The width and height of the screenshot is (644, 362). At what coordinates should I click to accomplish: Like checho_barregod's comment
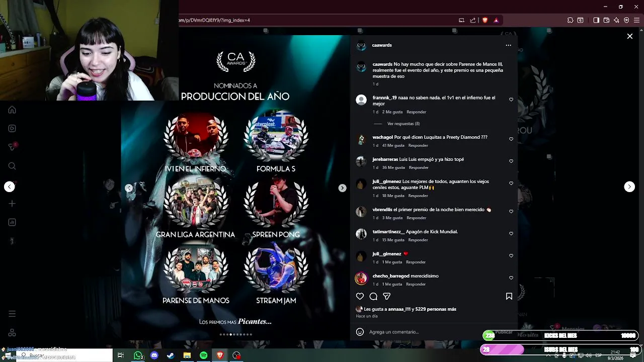(511, 278)
